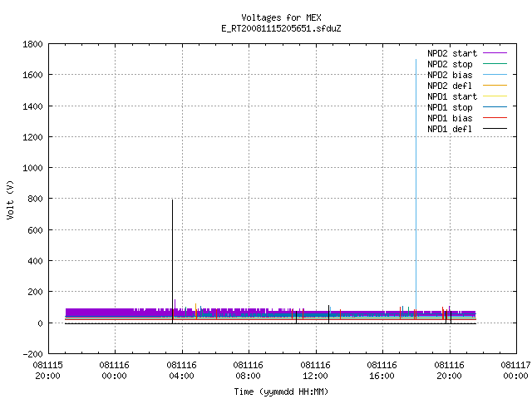Click the '081115 20:00' x-axis tick label
Image resolution: width=532 pixels, height=399 pixels.
coord(48,371)
